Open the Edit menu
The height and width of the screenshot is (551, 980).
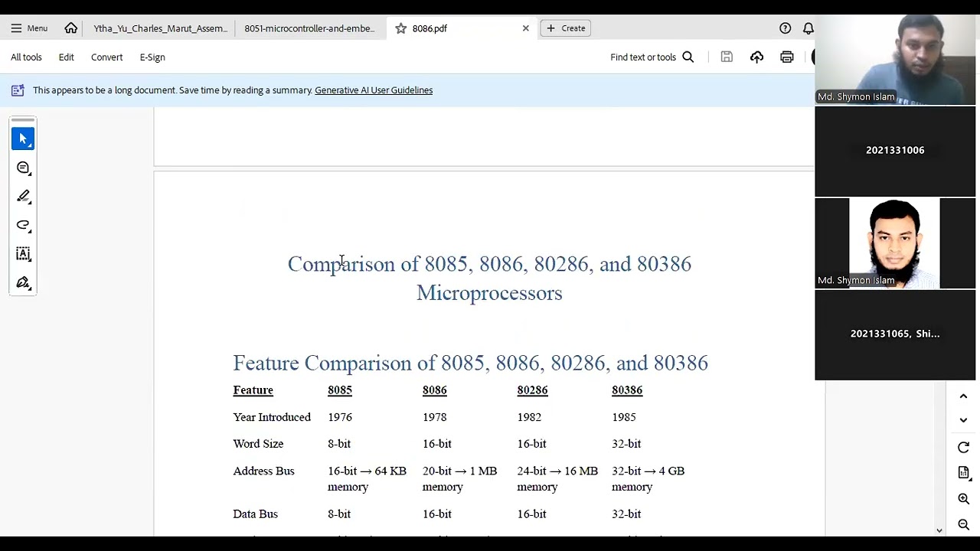[67, 57]
